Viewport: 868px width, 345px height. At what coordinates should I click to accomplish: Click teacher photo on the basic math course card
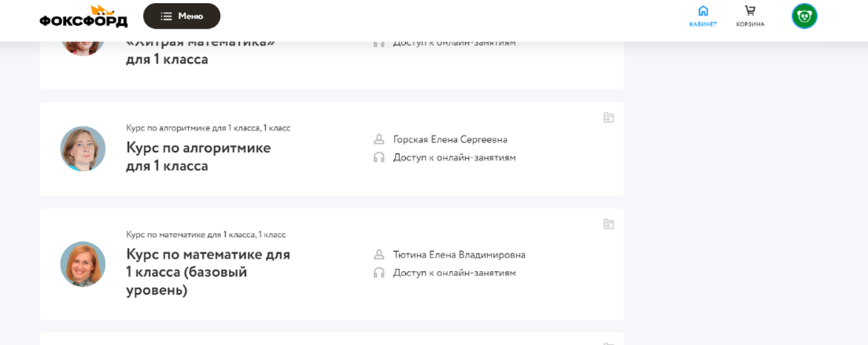[83, 264]
